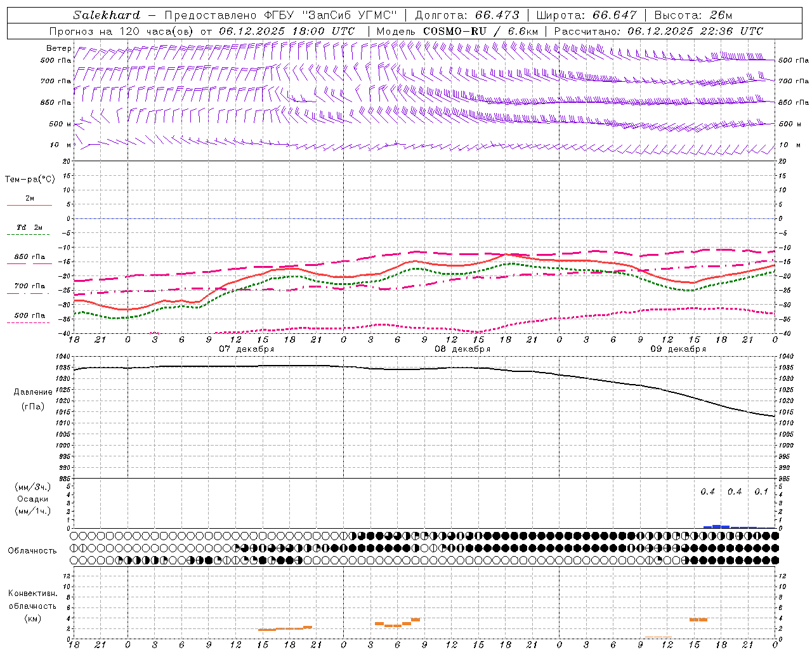Click the "07 декабря" date label

(247, 349)
